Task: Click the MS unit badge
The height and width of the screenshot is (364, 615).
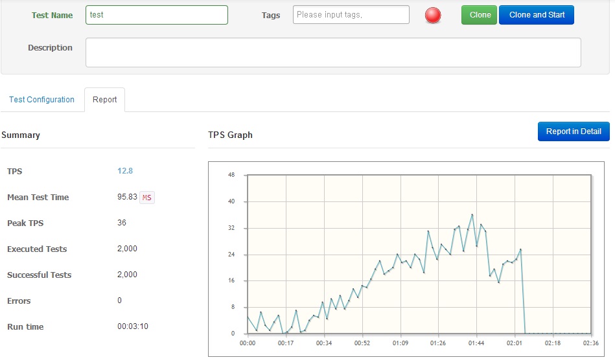Action: coord(147,198)
